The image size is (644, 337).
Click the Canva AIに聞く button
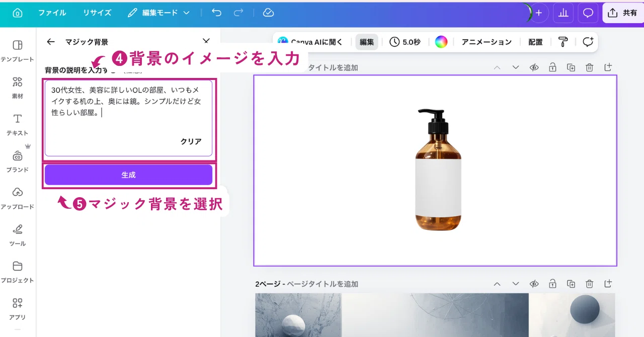pos(310,42)
